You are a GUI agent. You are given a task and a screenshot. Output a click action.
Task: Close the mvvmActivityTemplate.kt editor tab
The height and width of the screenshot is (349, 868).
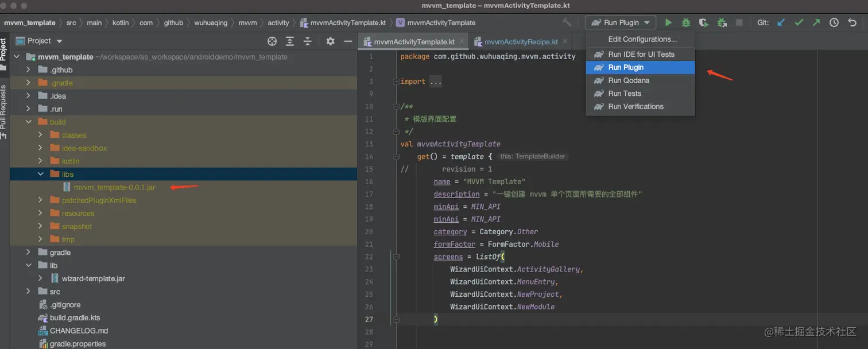pyautogui.click(x=462, y=41)
